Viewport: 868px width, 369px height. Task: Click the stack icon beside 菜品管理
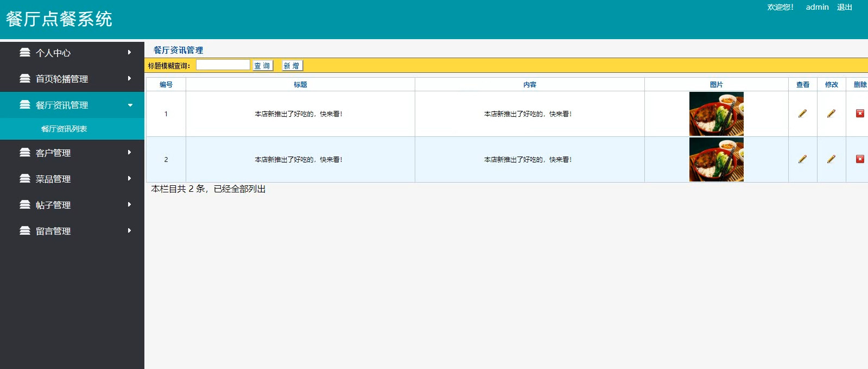[x=25, y=178]
